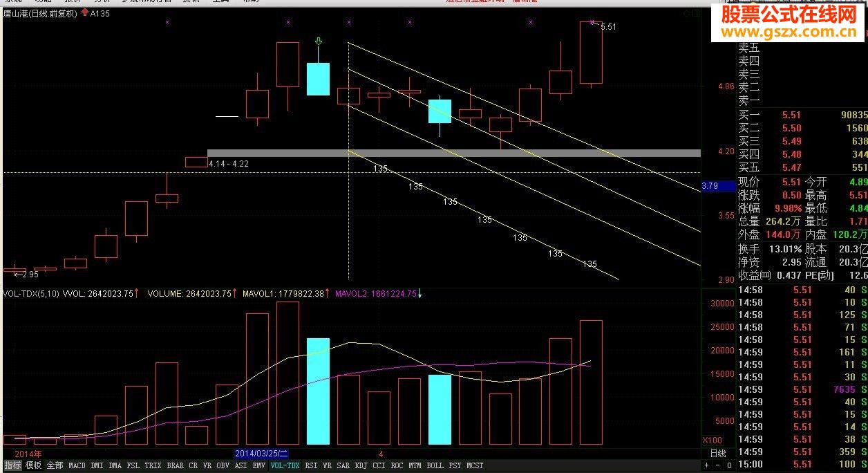
Task: Click the purple x marker above the 5.51 high
Action: (592, 23)
